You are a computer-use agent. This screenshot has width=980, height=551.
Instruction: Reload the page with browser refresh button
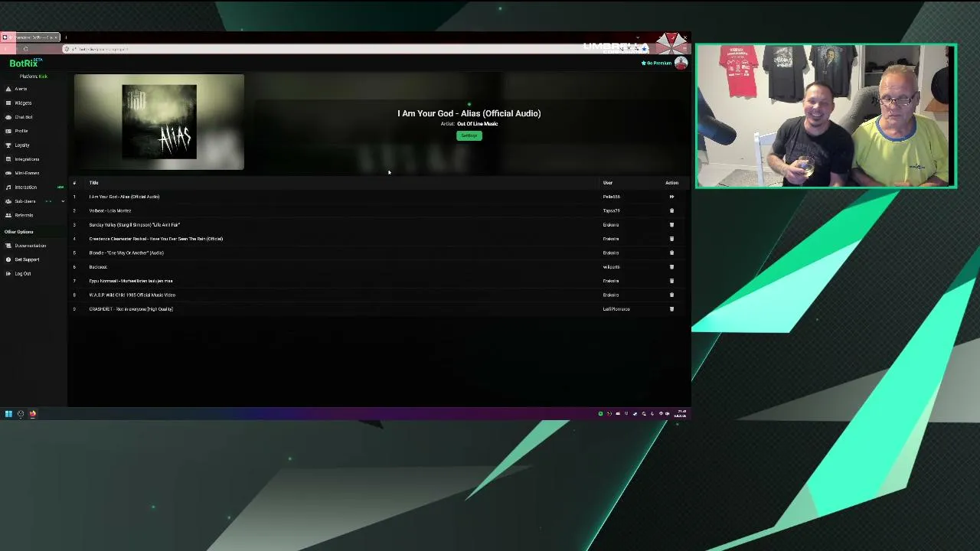(x=25, y=49)
